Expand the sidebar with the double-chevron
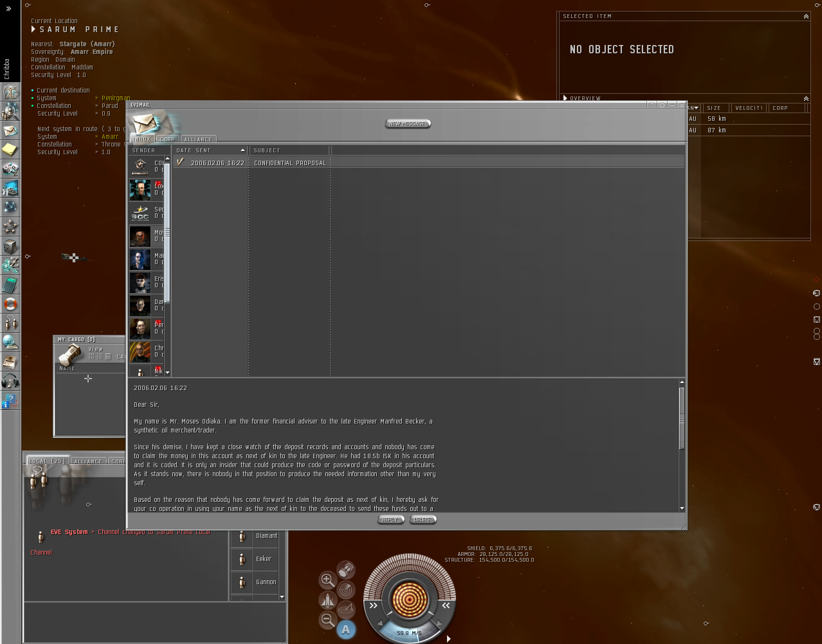 pyautogui.click(x=9, y=9)
